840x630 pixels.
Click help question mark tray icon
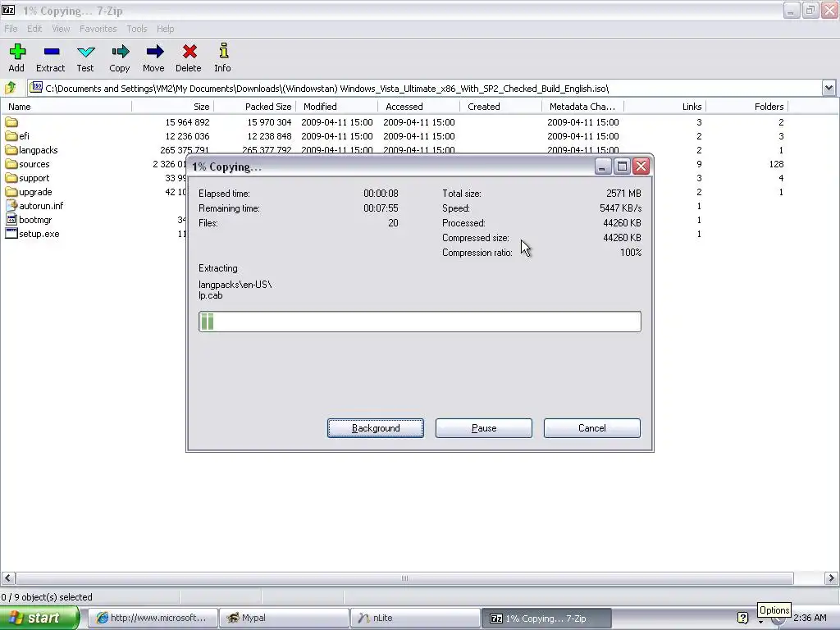[x=742, y=618]
